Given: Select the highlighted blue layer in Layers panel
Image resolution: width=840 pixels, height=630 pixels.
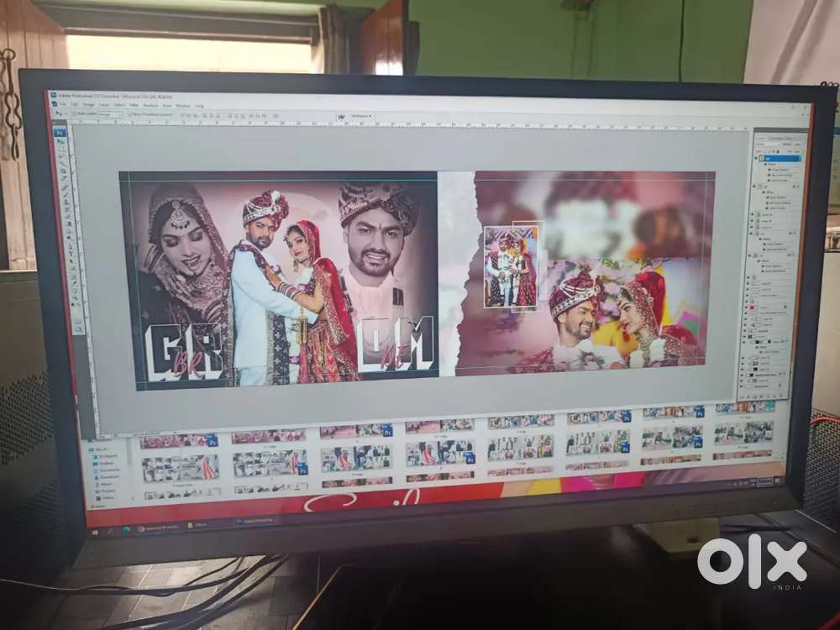Looking at the screenshot, I should (x=780, y=159).
